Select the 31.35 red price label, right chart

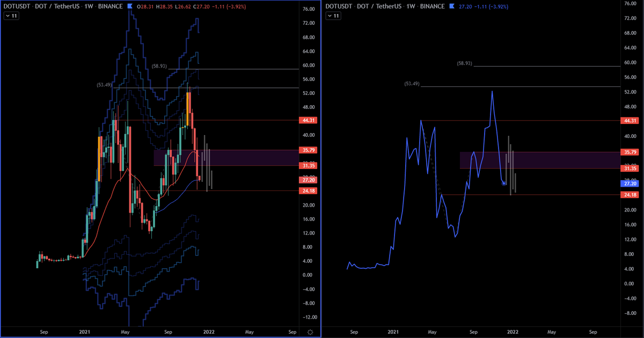[x=630, y=168]
